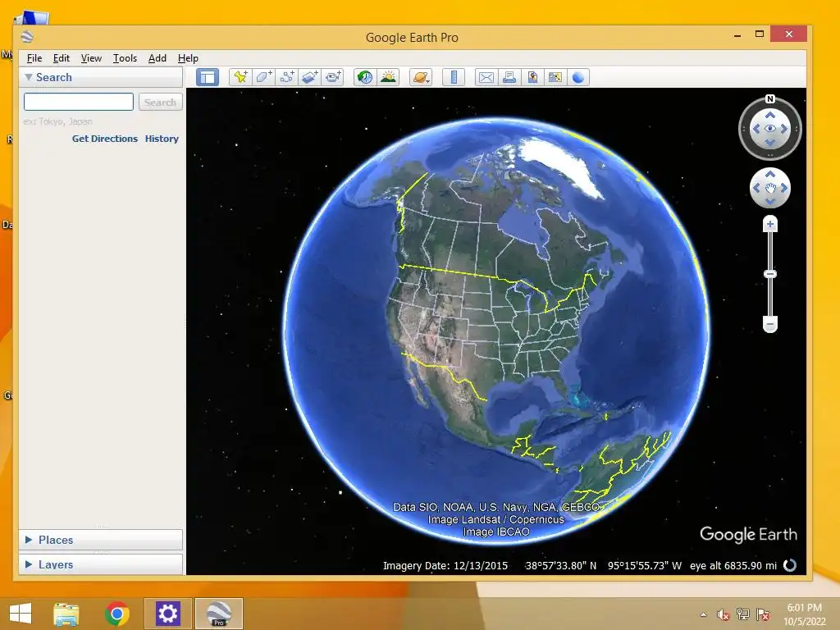Open the Edit menu
This screenshot has width=840, height=630.
(61, 58)
